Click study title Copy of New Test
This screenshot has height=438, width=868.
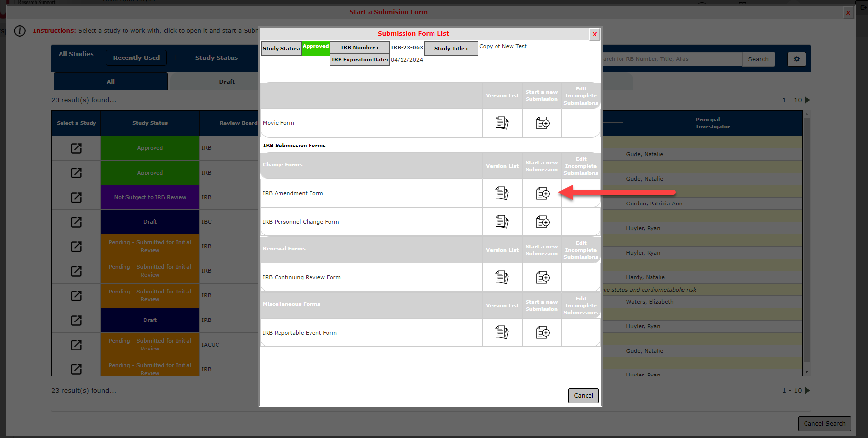click(503, 47)
